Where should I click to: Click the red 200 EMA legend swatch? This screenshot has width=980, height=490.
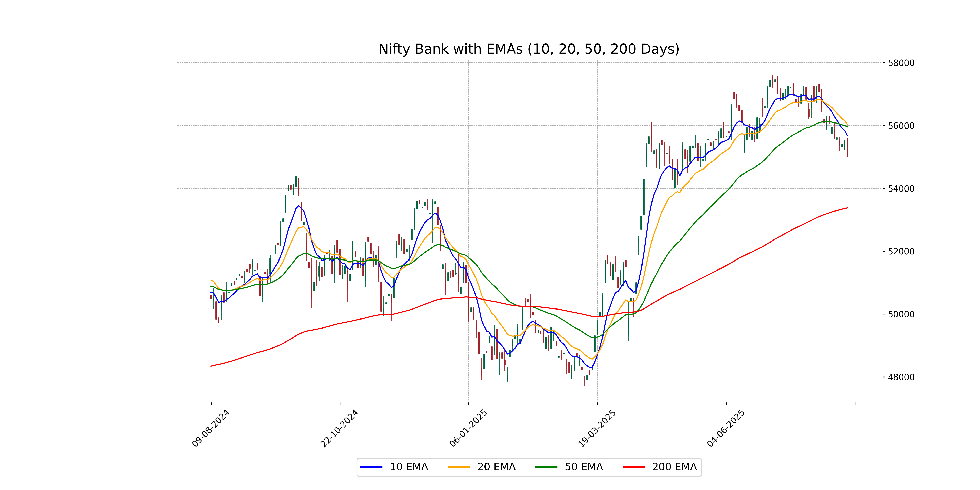tap(634, 467)
